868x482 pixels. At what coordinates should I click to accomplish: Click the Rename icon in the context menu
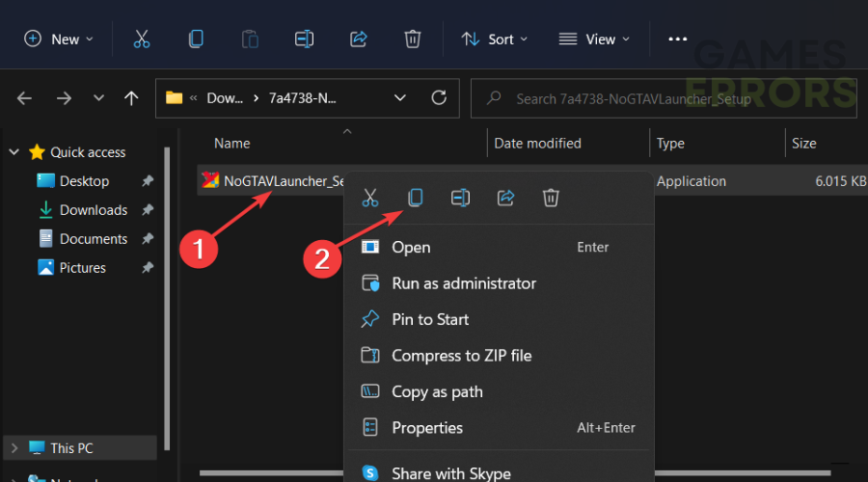460,198
